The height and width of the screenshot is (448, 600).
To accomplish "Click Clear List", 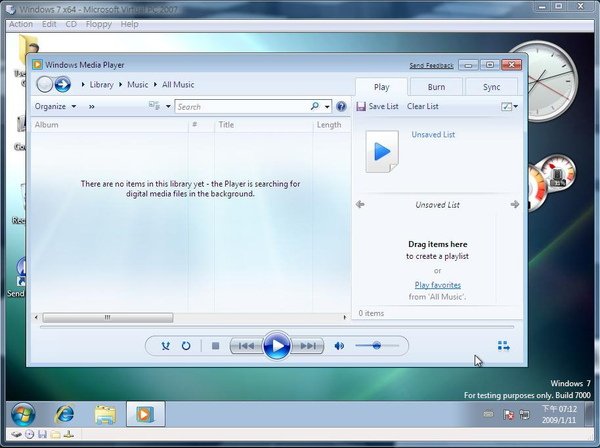I will tap(422, 106).
